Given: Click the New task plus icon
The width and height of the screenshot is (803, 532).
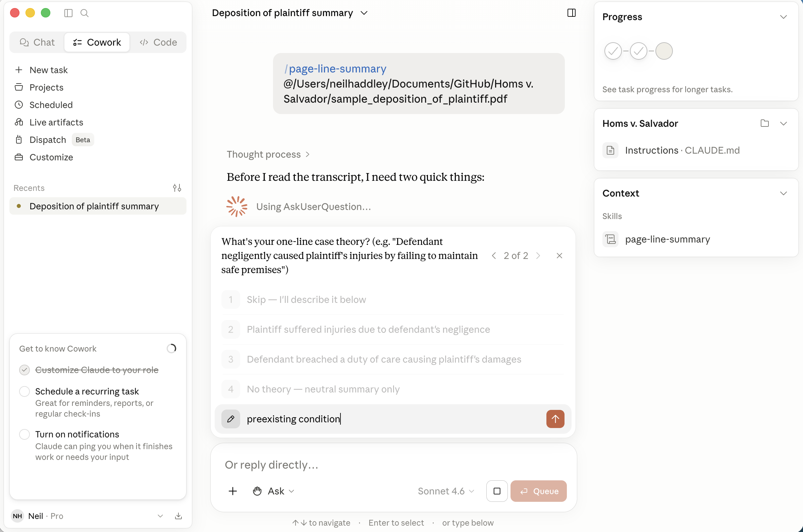Looking at the screenshot, I should [x=19, y=70].
